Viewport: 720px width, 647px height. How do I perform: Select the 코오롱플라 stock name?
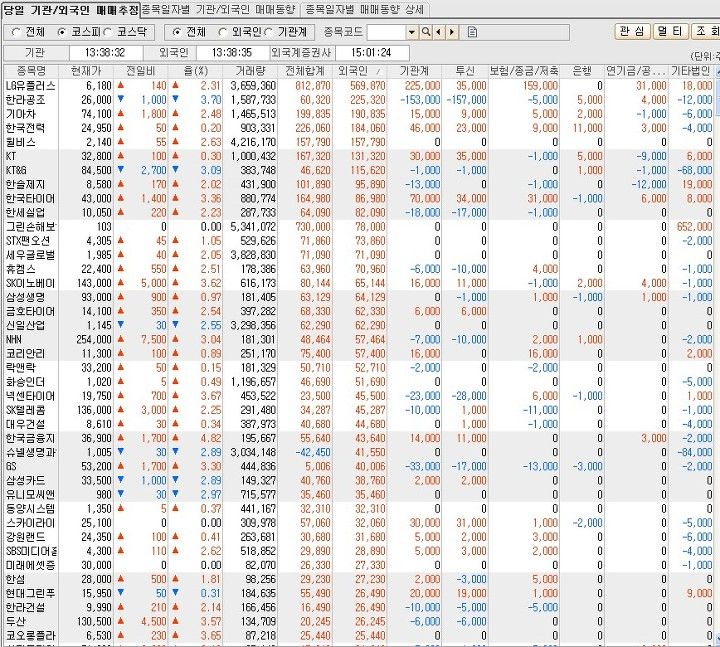click(x=30, y=636)
